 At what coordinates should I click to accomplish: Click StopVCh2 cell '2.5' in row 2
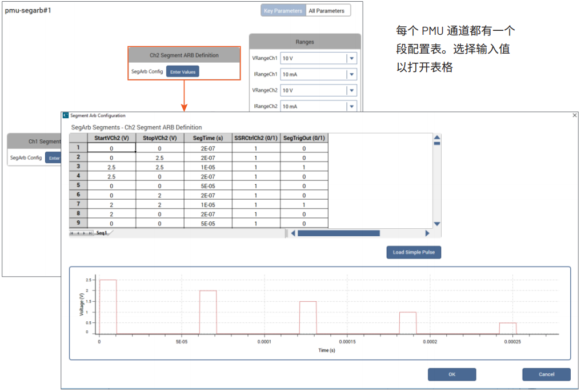(160, 157)
